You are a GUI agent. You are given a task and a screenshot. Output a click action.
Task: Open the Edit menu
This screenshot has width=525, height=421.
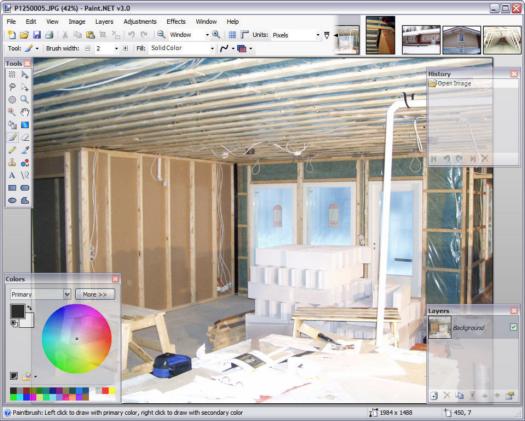[31, 21]
